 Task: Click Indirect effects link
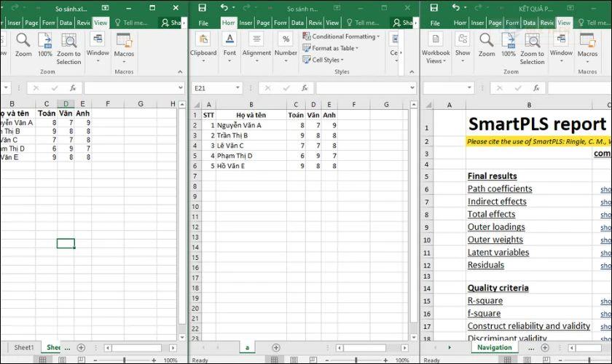497,202
